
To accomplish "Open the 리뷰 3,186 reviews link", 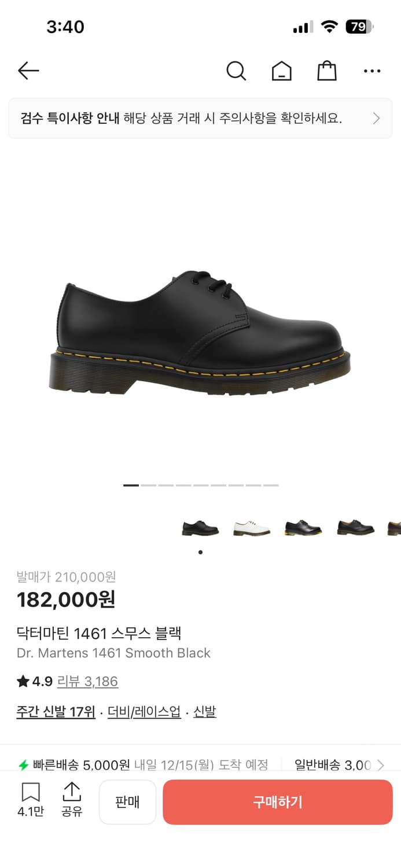I will [x=87, y=682].
